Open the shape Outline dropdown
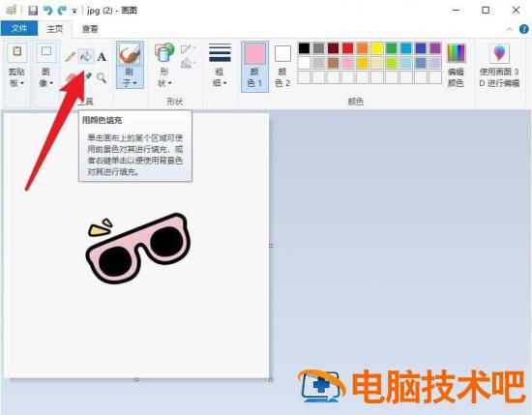The image size is (532, 415). point(189,49)
